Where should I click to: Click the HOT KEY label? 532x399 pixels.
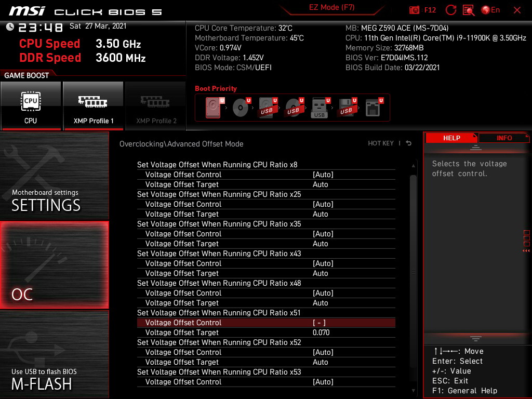click(x=381, y=143)
